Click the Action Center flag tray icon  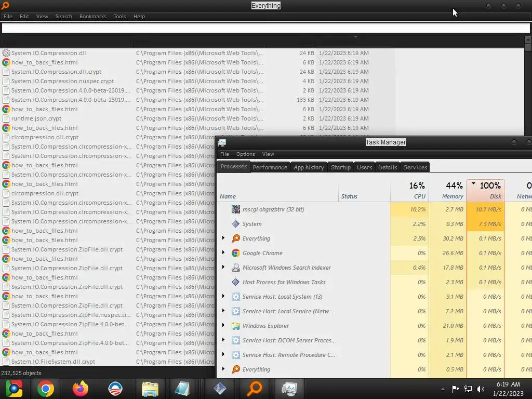455,389
